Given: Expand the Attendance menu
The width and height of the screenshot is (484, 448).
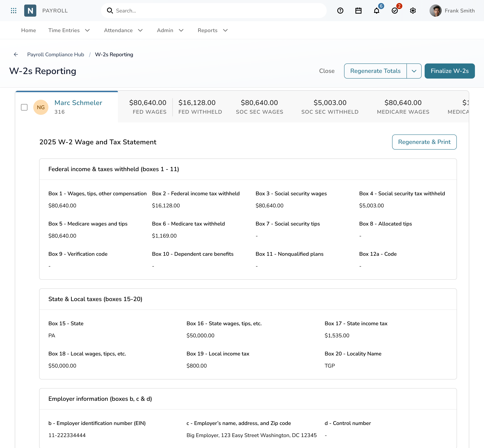Looking at the screenshot, I should [x=123, y=30].
